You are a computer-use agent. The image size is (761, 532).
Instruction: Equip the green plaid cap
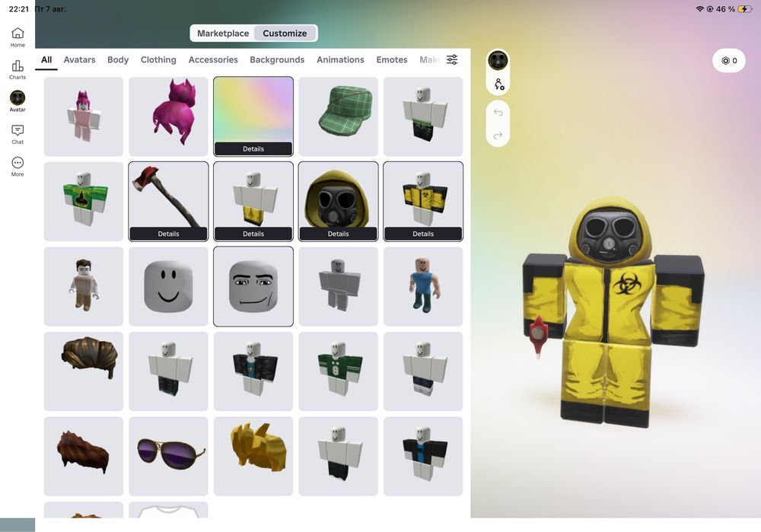339,116
